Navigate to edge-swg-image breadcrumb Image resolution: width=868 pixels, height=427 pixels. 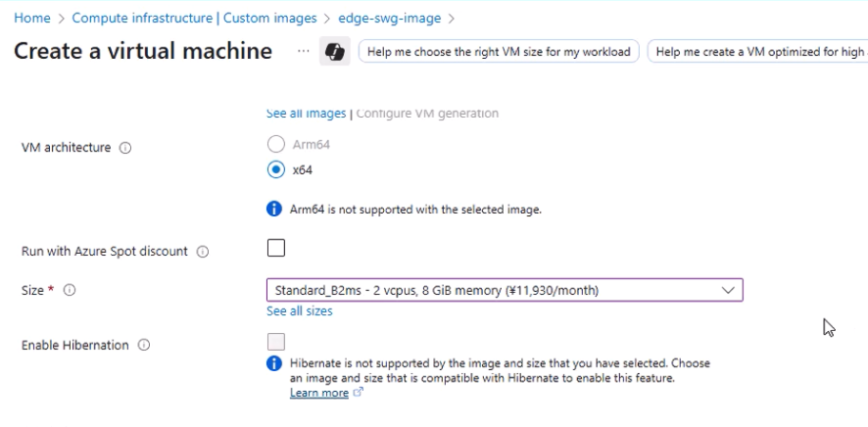390,18
